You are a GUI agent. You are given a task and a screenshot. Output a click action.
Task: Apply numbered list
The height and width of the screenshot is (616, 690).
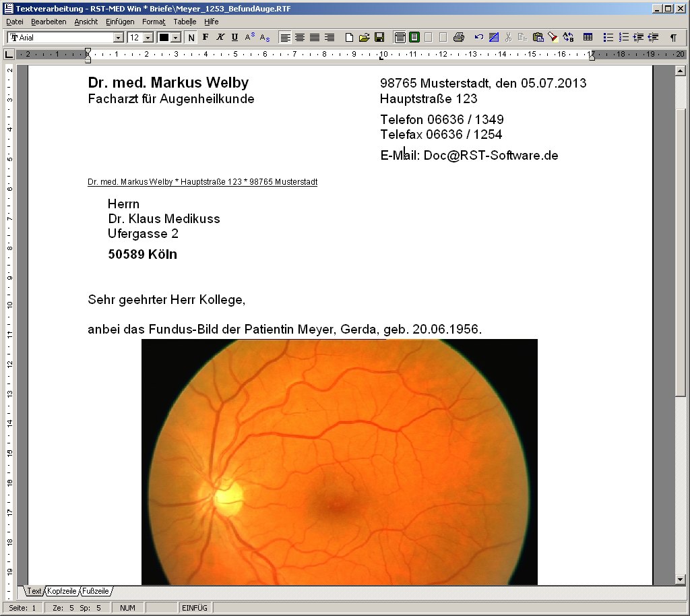tap(623, 37)
